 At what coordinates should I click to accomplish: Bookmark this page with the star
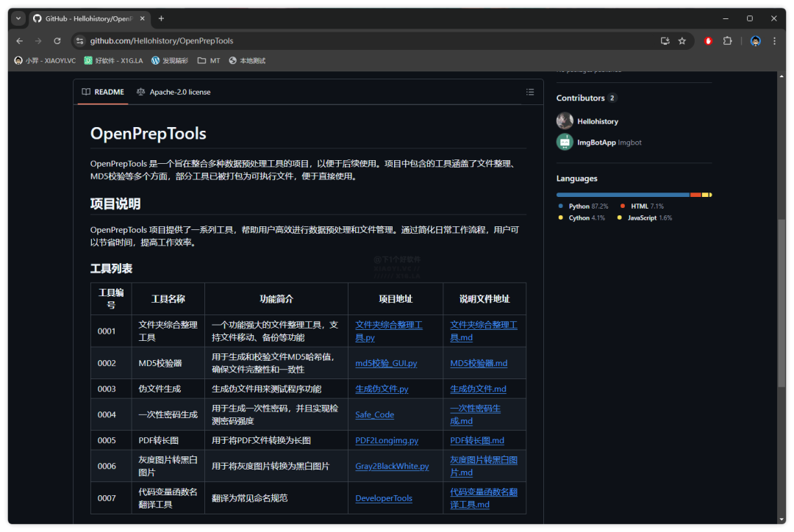tap(682, 41)
